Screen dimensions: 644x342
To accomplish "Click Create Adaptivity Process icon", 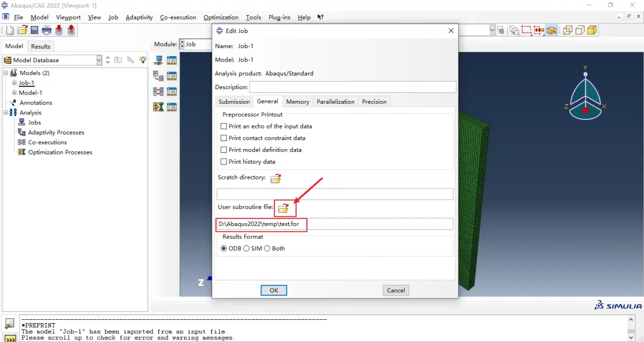I will (x=158, y=76).
